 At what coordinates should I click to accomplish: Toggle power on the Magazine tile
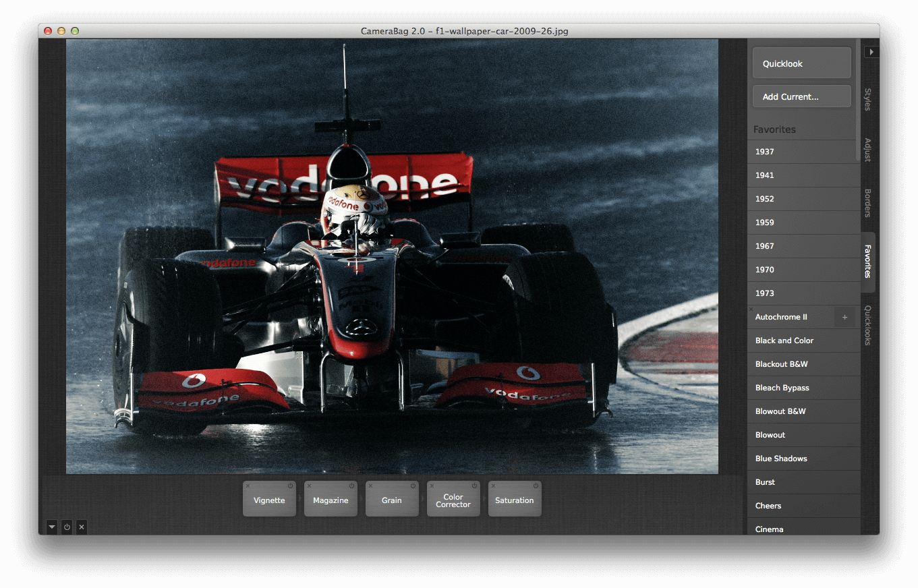352,486
